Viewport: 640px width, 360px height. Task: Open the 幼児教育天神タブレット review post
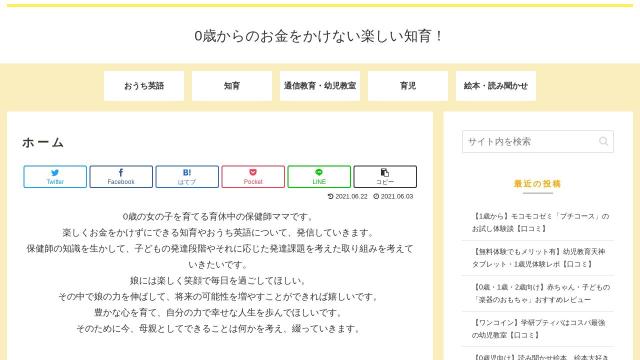(538, 258)
